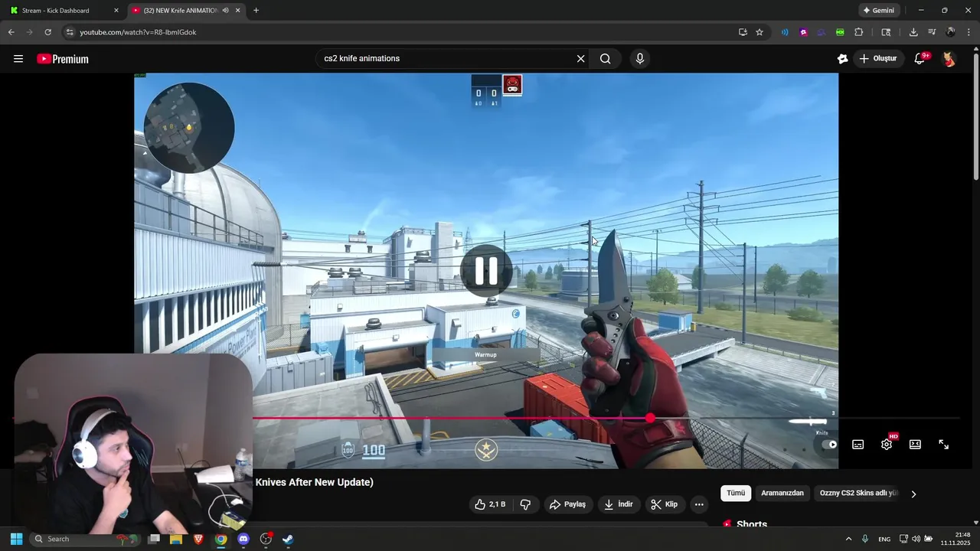Pause the video using center overlay
Image resolution: width=980 pixels, height=551 pixels.
[486, 270]
